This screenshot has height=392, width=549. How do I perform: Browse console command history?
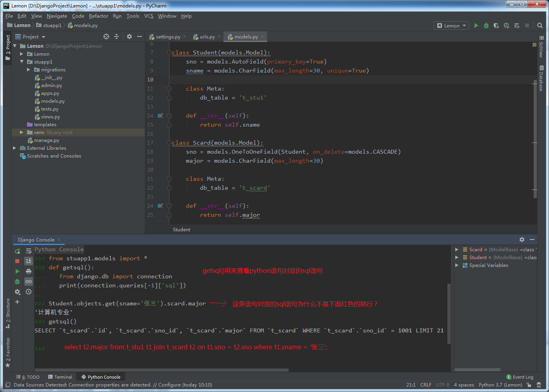tap(29, 292)
